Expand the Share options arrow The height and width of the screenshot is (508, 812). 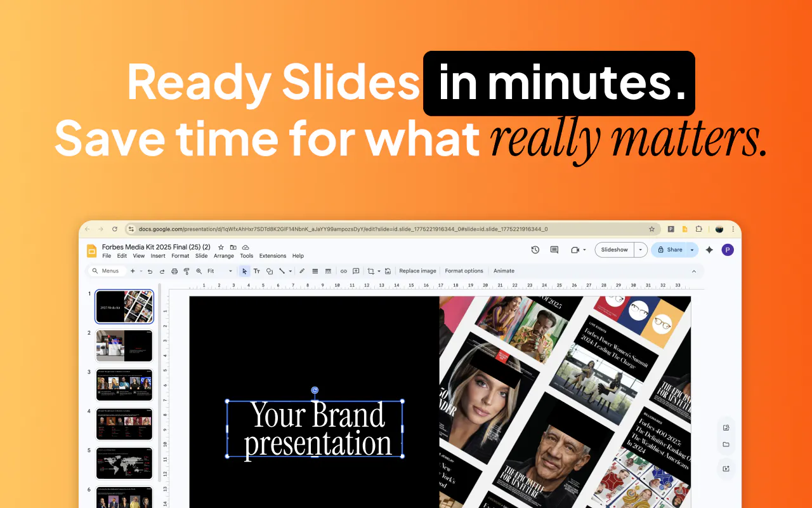(x=692, y=250)
